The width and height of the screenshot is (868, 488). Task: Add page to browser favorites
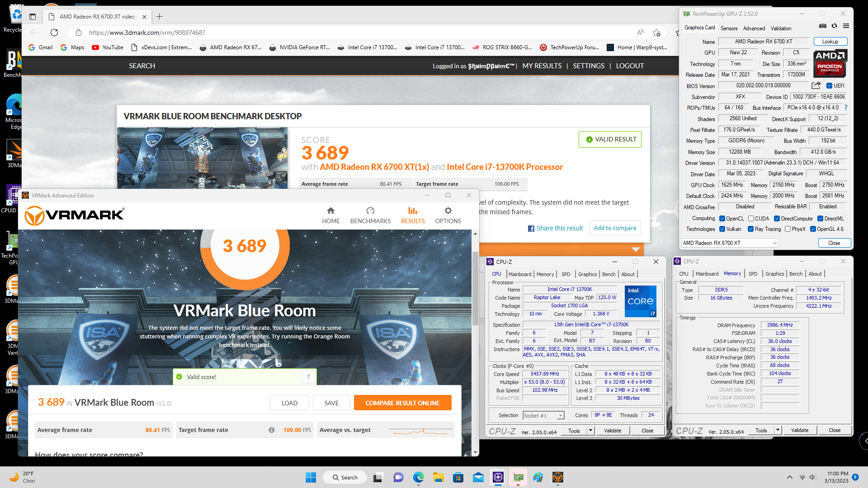pos(656,33)
